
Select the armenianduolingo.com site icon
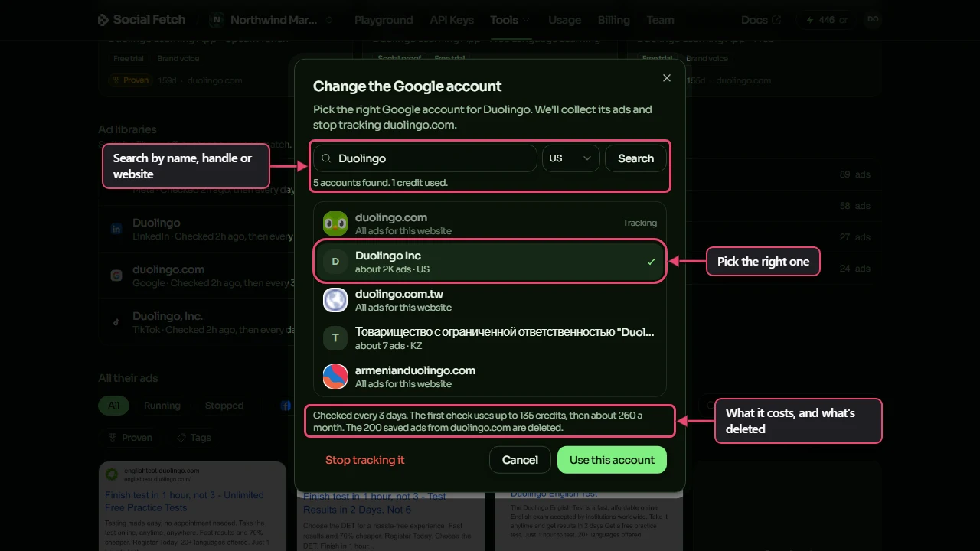pos(335,377)
